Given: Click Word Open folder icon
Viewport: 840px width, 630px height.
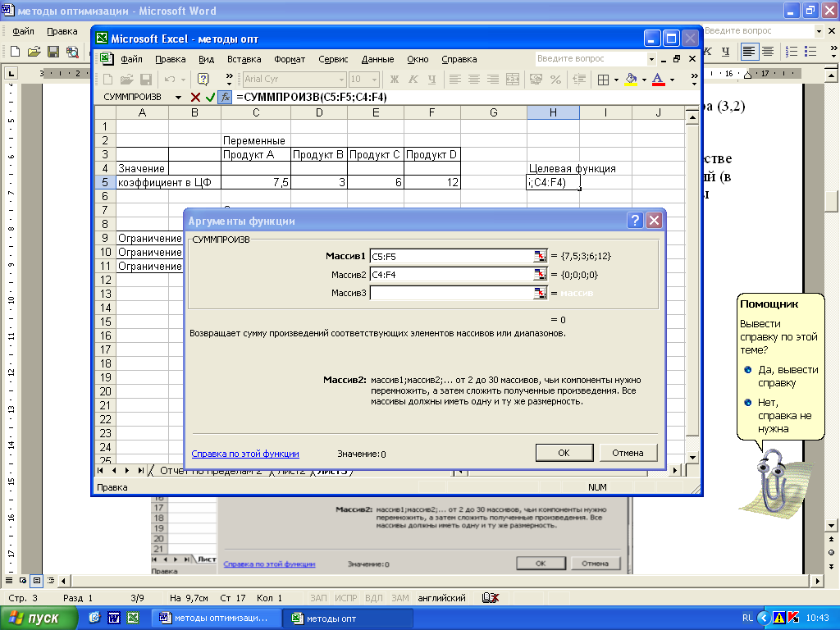Looking at the screenshot, I should [34, 52].
